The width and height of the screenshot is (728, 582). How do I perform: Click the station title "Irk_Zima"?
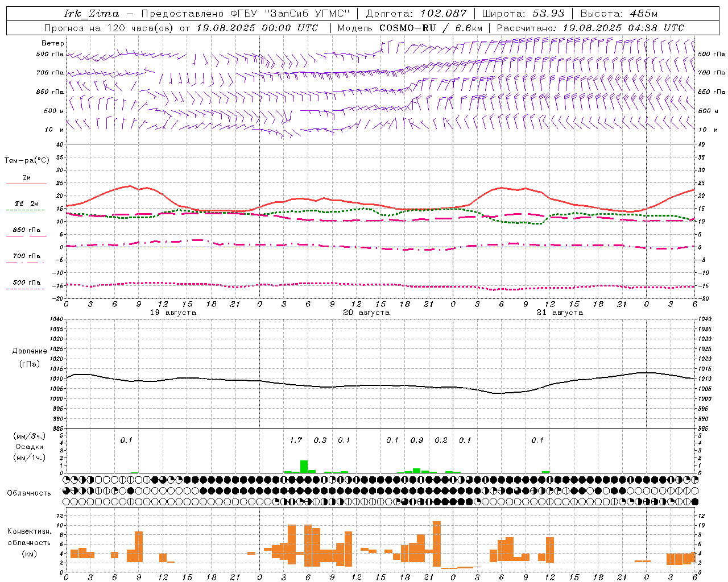click(x=92, y=14)
